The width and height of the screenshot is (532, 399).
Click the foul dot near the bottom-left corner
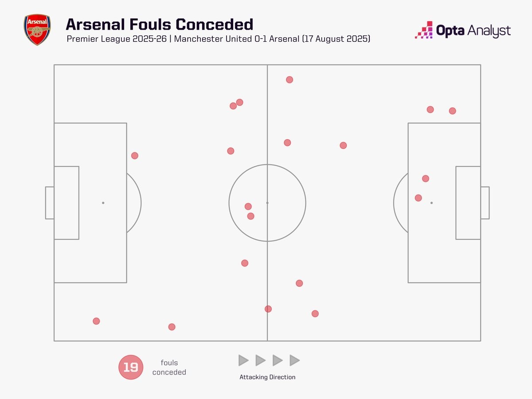[96, 321]
